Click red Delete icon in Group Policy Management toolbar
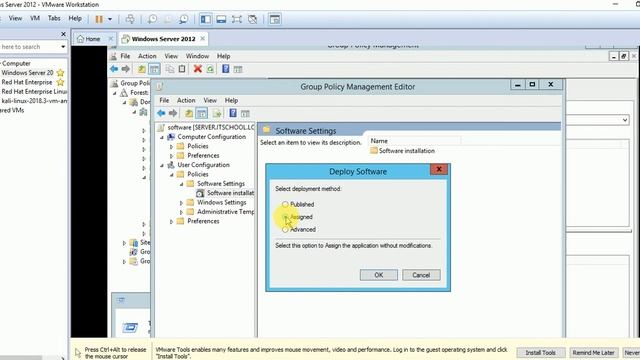The height and width of the screenshot is (360, 640). 198,69
